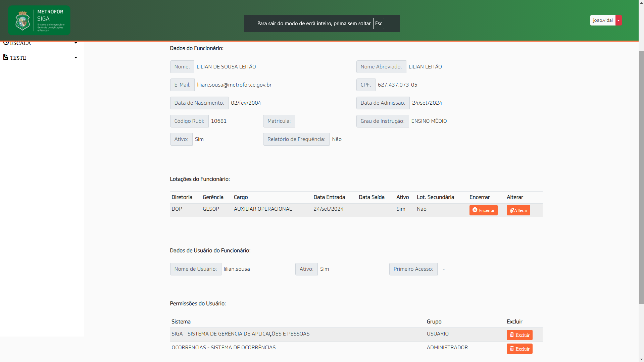Click the ESCALA clock icon
644x362 pixels.
tap(6, 43)
